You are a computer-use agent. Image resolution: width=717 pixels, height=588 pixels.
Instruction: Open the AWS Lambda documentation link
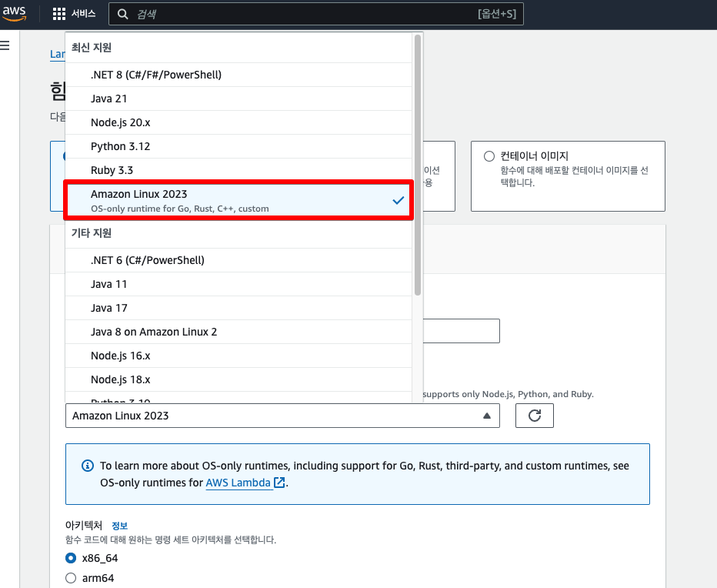coord(238,483)
